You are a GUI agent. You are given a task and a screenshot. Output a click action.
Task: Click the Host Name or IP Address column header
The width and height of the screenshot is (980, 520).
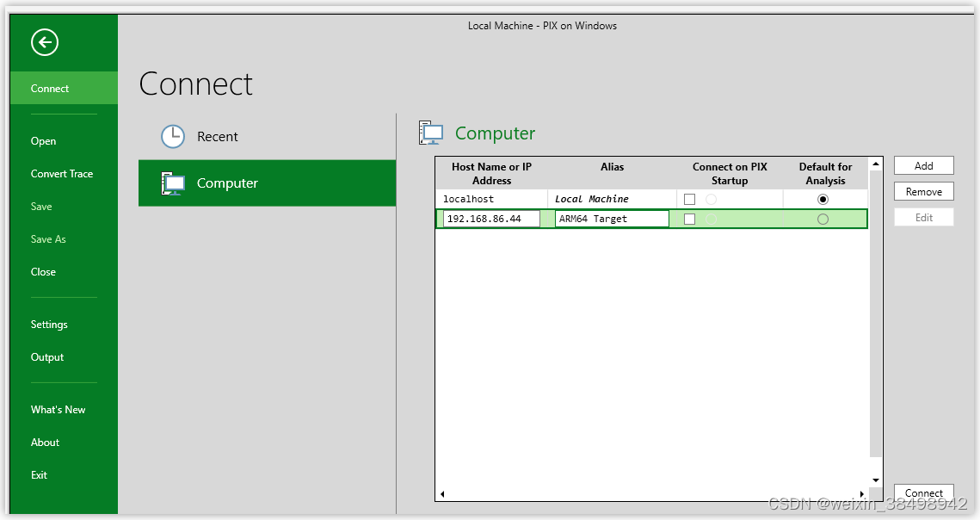492,173
